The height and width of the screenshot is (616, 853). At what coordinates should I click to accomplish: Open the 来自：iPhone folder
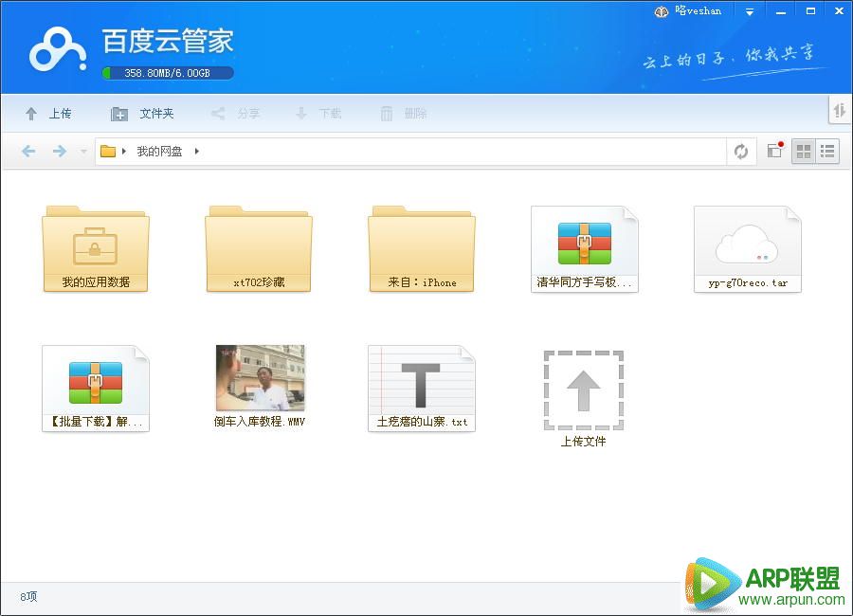point(422,248)
